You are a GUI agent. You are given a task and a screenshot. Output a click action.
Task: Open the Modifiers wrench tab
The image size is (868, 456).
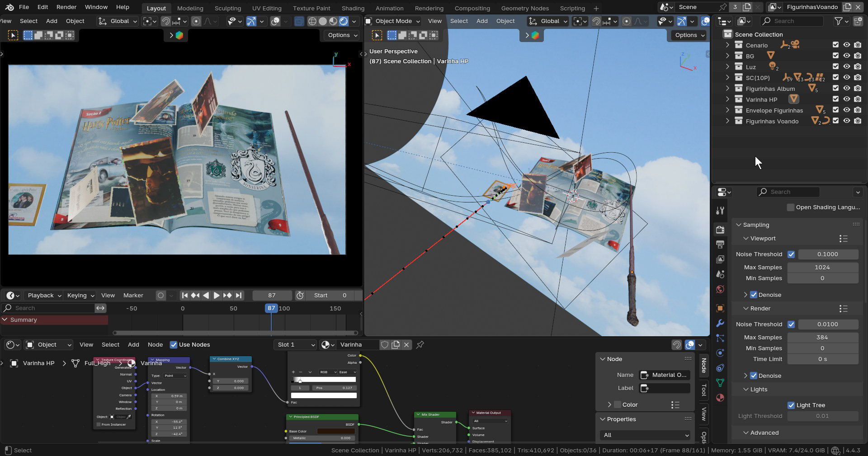720,323
